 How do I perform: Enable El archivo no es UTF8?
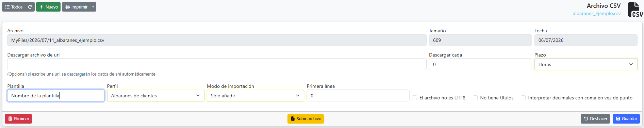click(414, 98)
